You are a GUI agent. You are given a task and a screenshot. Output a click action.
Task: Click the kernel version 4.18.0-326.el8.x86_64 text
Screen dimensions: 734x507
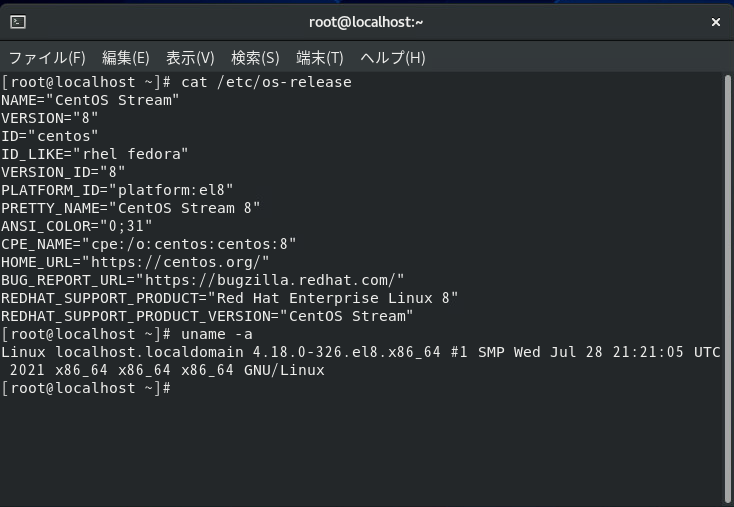(347, 352)
